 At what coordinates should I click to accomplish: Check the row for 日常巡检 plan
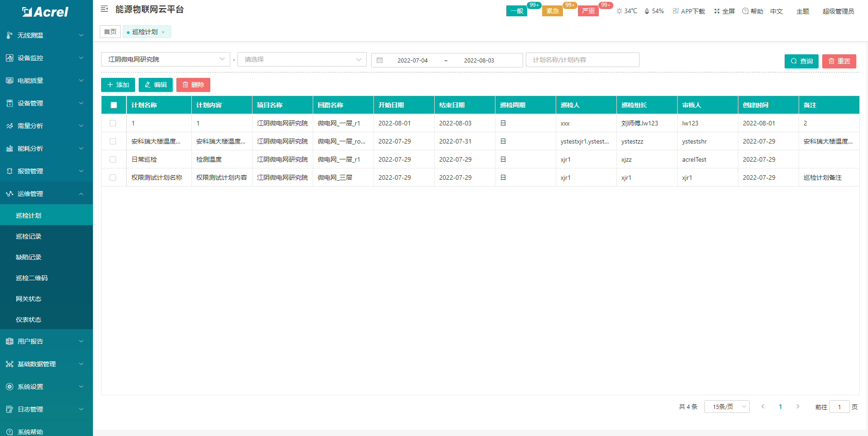pos(113,159)
